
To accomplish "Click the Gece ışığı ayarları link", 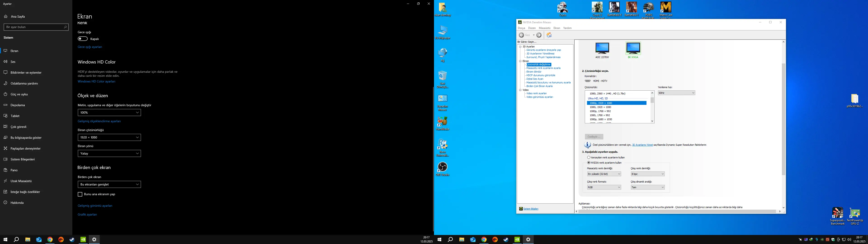I will [90, 47].
